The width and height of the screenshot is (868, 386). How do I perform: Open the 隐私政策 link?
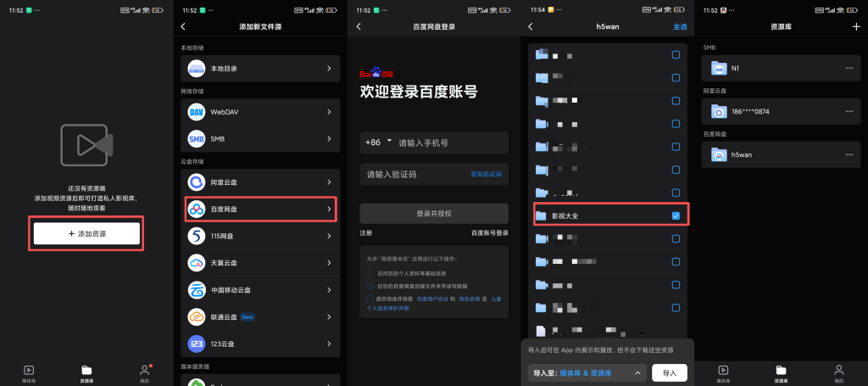pyautogui.click(x=468, y=299)
